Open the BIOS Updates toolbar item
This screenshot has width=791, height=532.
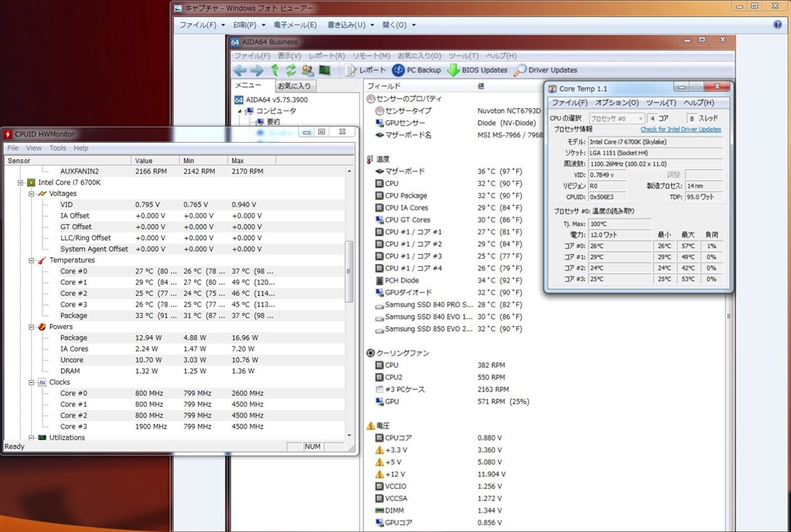click(476, 70)
